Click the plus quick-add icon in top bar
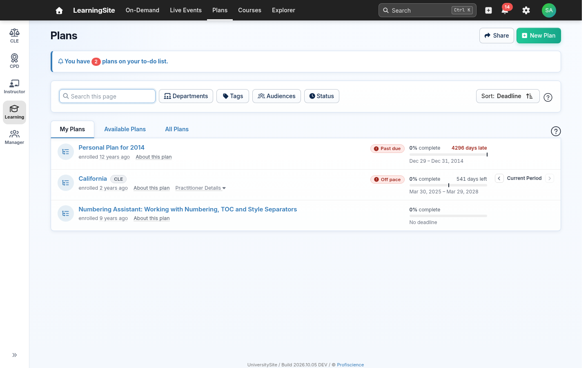588x368 pixels. click(x=488, y=10)
